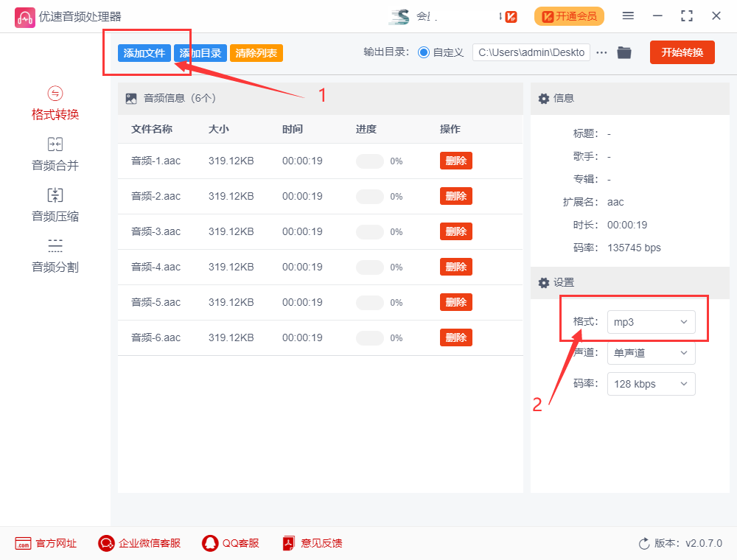
Task: Delete 音频-3.aac from the list
Action: pos(455,231)
